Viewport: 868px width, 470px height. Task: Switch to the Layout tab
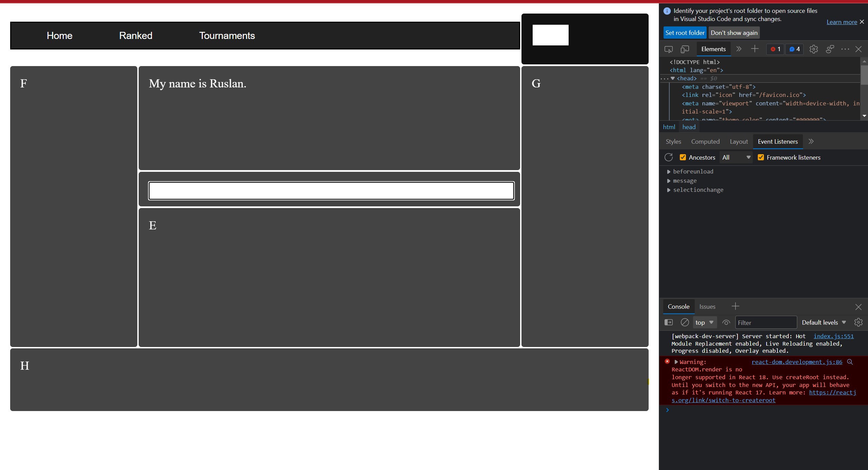739,142
